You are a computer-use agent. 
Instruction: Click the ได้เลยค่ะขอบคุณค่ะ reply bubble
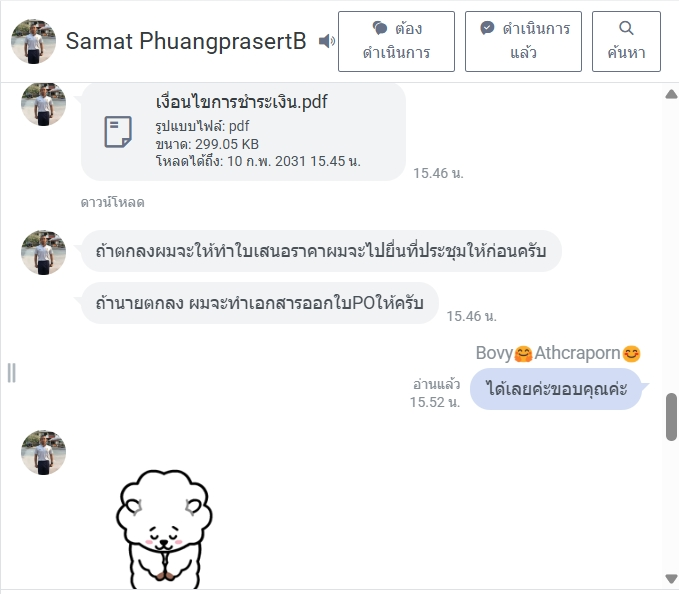pyautogui.click(x=556, y=389)
